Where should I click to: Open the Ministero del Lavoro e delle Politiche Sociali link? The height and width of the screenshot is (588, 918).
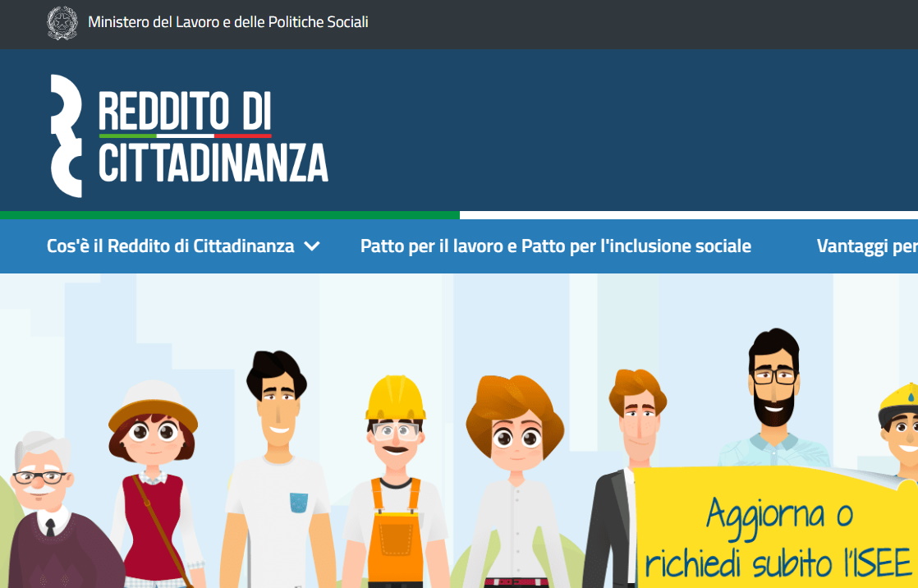click(227, 22)
